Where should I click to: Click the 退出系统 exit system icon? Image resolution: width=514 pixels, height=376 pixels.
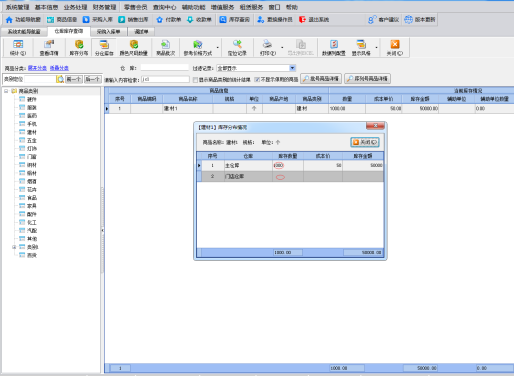tap(314, 20)
